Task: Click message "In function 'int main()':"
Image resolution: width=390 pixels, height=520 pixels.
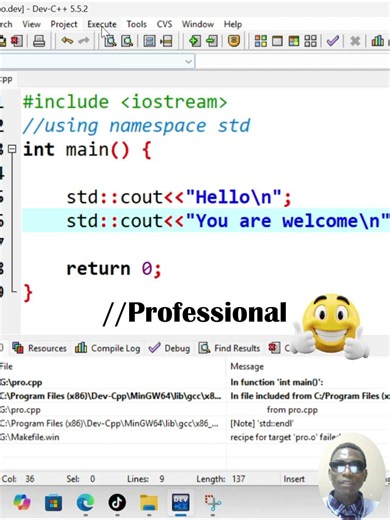Action: click(277, 382)
